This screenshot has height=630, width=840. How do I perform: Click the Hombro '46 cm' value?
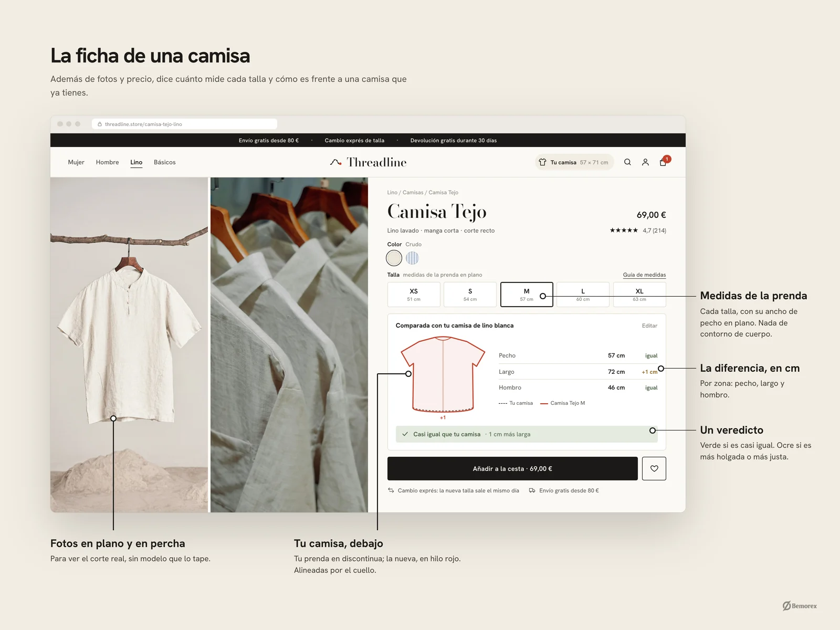click(x=616, y=387)
